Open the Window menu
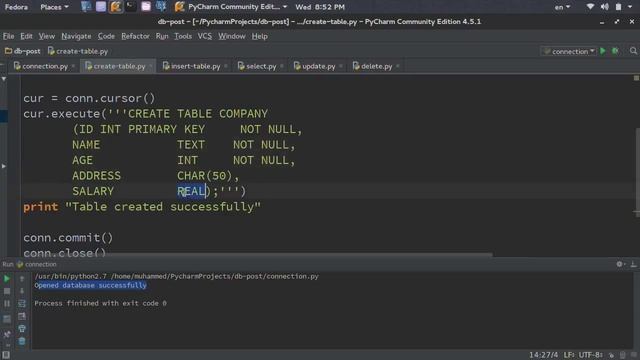 (231, 36)
